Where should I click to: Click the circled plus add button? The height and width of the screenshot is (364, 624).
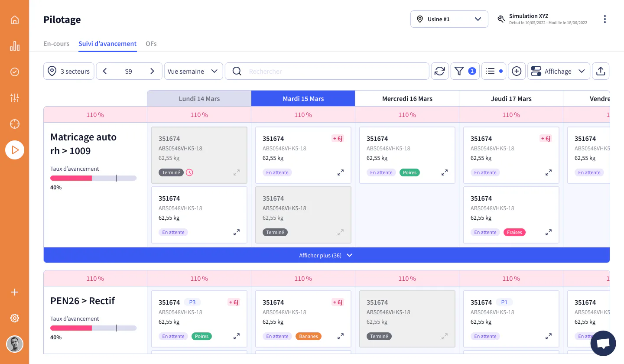517,71
